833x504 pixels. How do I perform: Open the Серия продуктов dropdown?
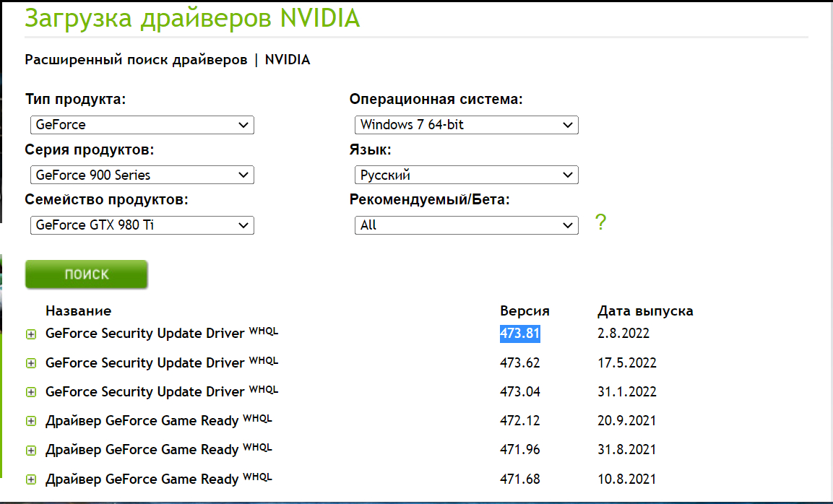tap(142, 175)
